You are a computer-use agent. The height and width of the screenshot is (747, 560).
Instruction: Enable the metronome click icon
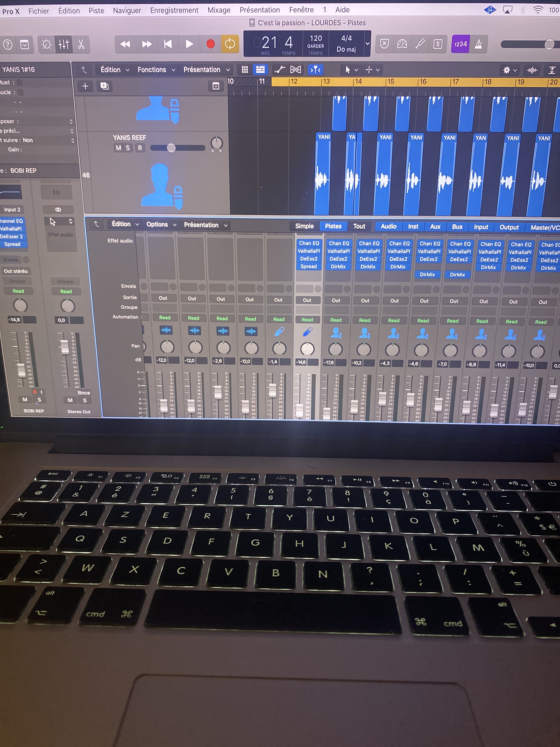pos(478,44)
